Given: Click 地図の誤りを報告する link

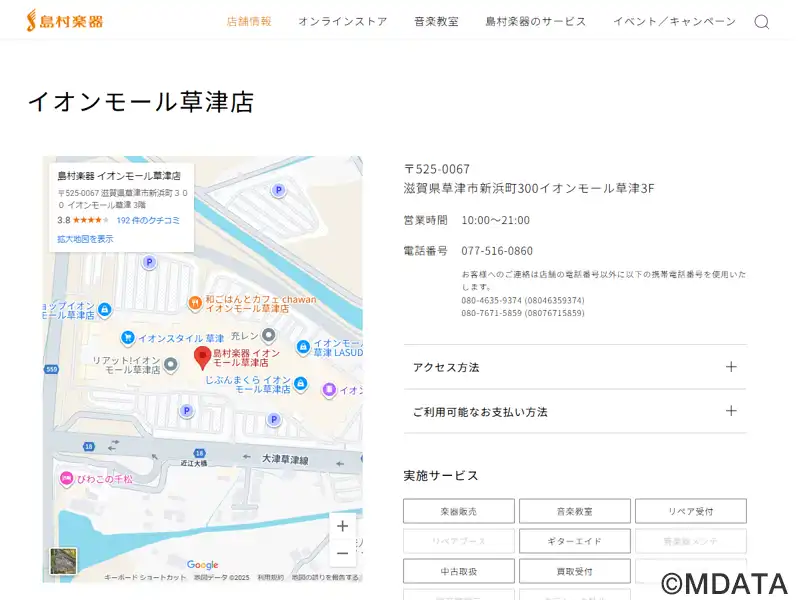Looking at the screenshot, I should [x=325, y=577].
